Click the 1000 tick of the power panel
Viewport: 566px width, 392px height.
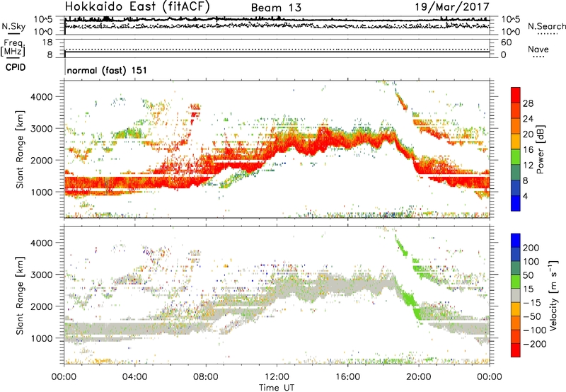click(x=41, y=192)
